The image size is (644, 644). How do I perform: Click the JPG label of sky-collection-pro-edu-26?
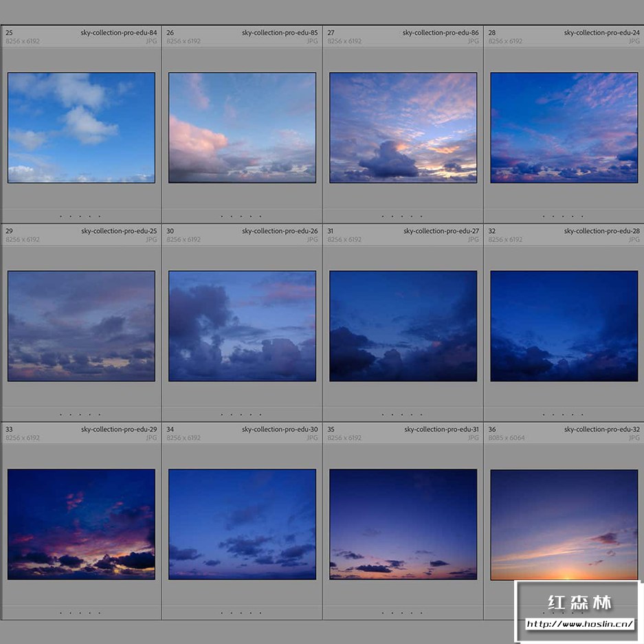click(x=313, y=239)
